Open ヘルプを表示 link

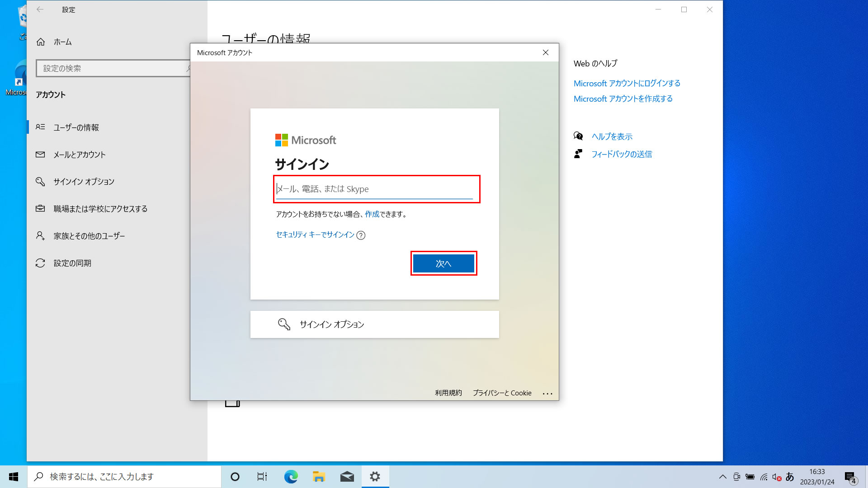(612, 136)
